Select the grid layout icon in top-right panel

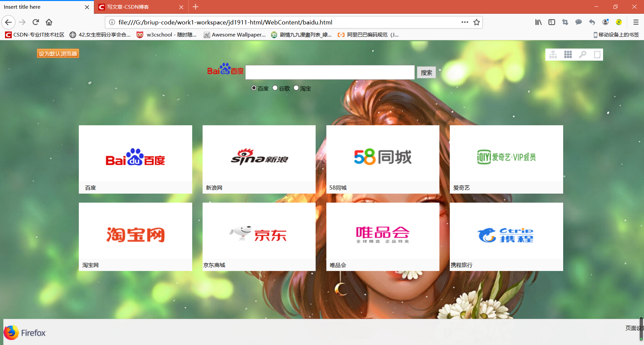[568, 54]
